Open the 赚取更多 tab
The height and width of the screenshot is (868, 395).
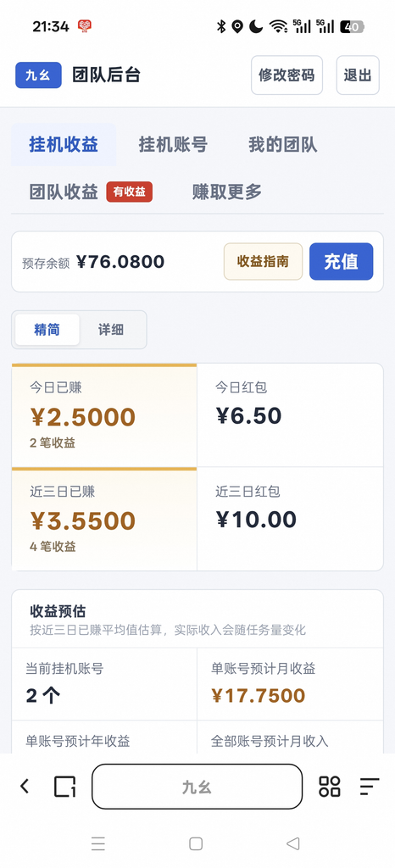[227, 192]
